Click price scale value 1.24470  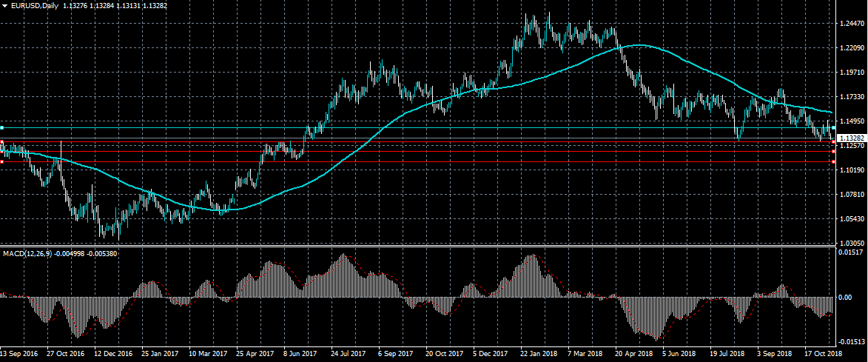point(852,24)
